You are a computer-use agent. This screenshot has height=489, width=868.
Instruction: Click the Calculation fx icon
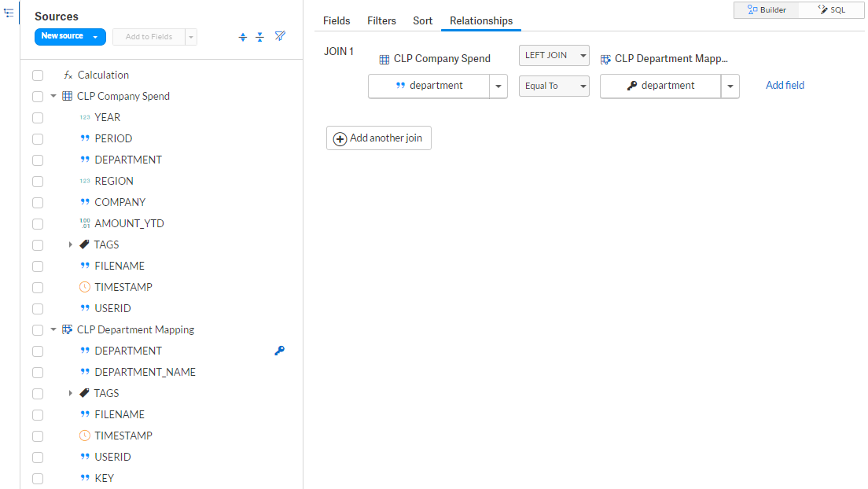[68, 75]
